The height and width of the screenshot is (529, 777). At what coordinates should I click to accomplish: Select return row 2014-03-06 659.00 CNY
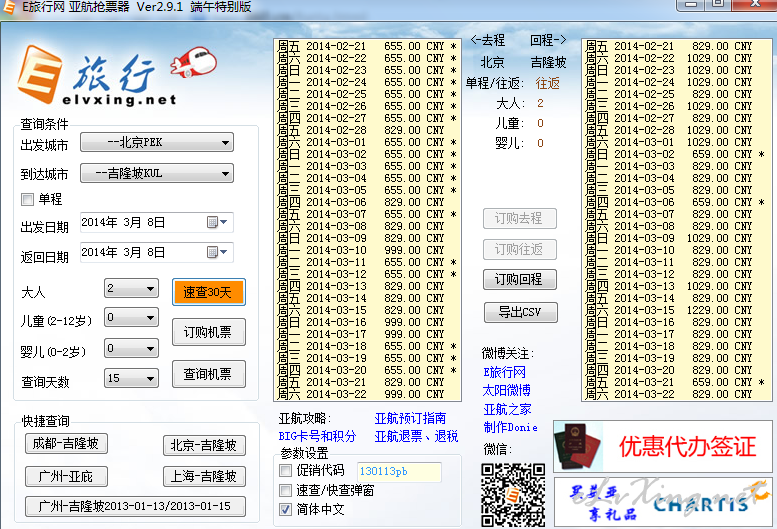tap(676, 202)
